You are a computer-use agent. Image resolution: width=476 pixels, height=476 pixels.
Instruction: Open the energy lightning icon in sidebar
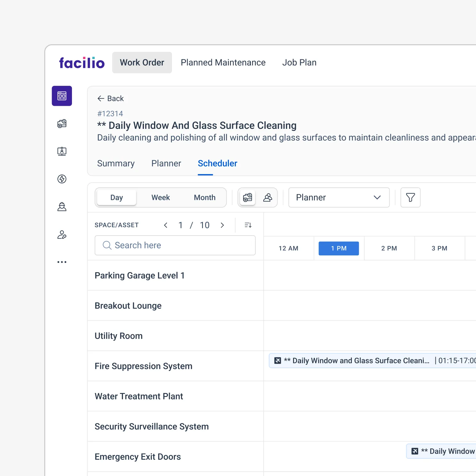tap(62, 179)
